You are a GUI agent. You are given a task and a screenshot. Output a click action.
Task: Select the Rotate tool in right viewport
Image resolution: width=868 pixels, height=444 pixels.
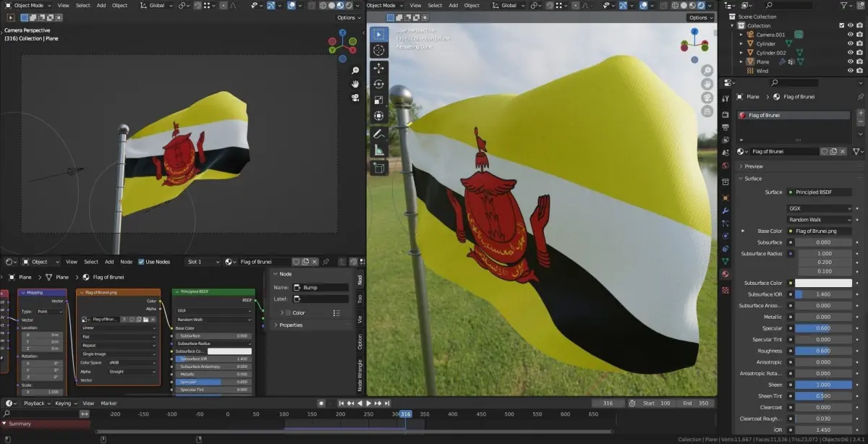point(379,84)
